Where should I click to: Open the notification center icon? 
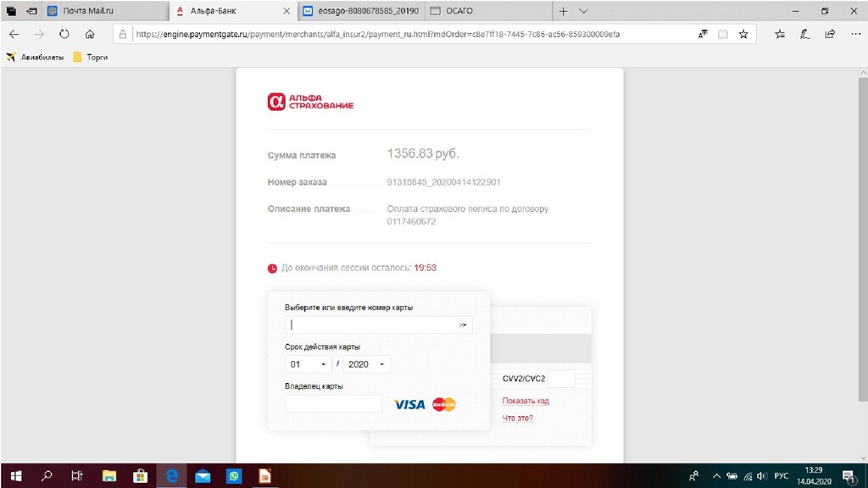[849, 476]
